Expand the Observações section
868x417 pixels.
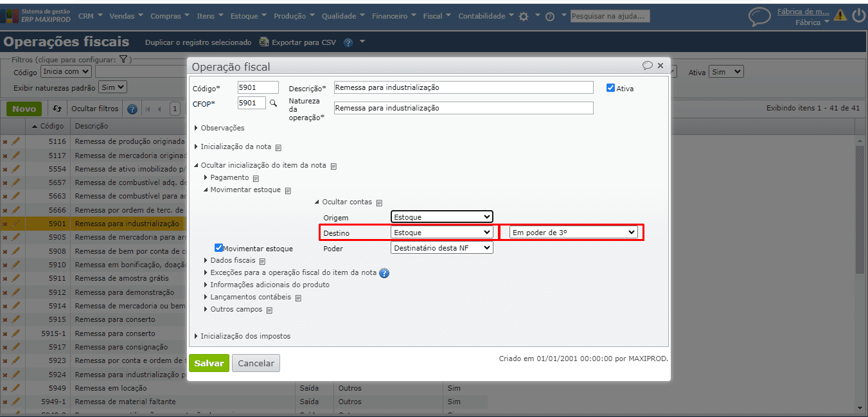pyautogui.click(x=219, y=128)
